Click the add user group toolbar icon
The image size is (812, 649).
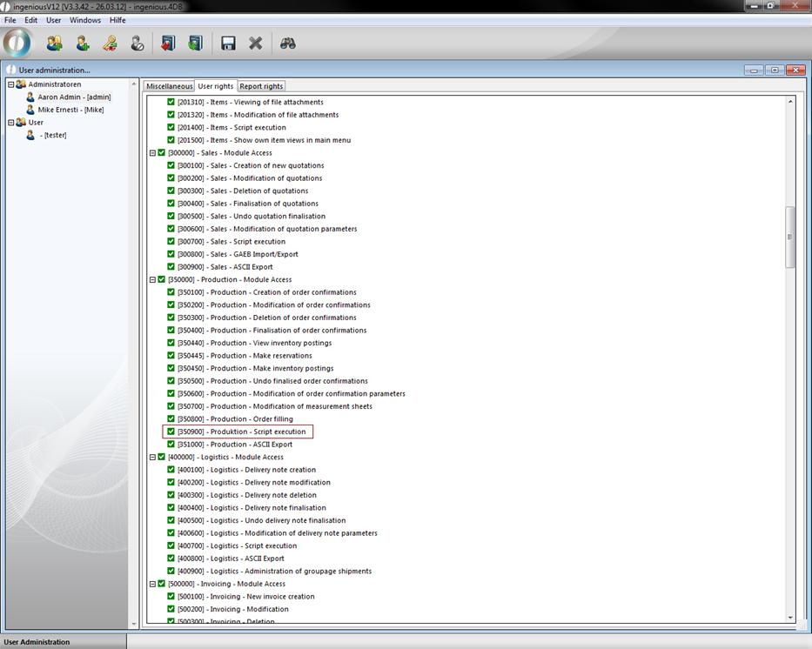54,43
